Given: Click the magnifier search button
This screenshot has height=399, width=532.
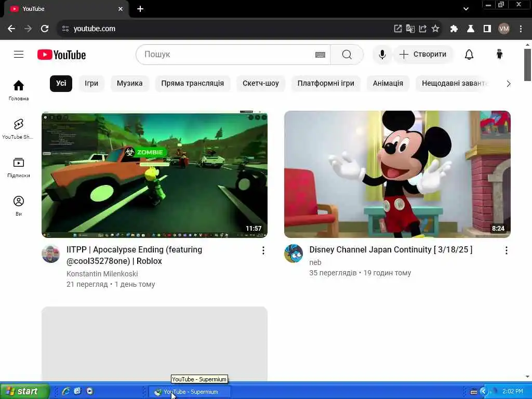Looking at the screenshot, I should point(347,54).
